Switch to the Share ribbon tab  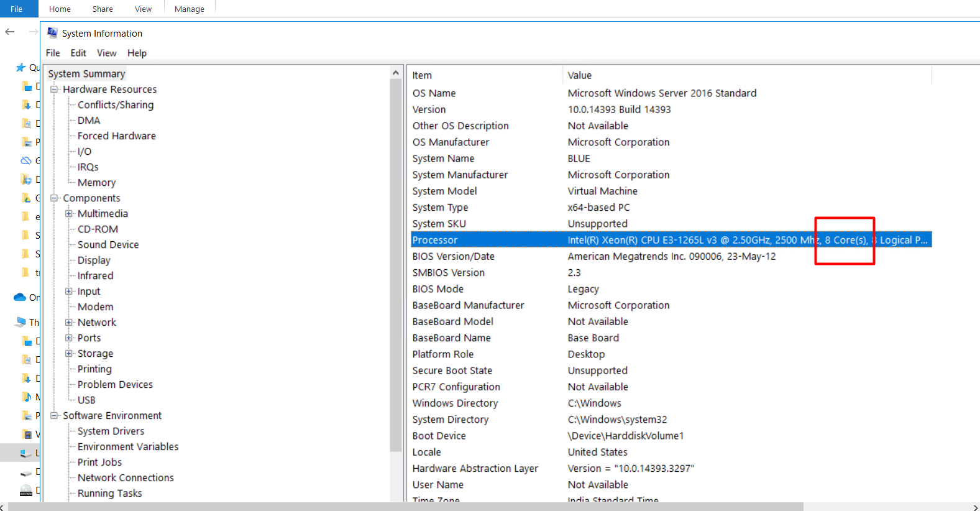click(x=103, y=9)
